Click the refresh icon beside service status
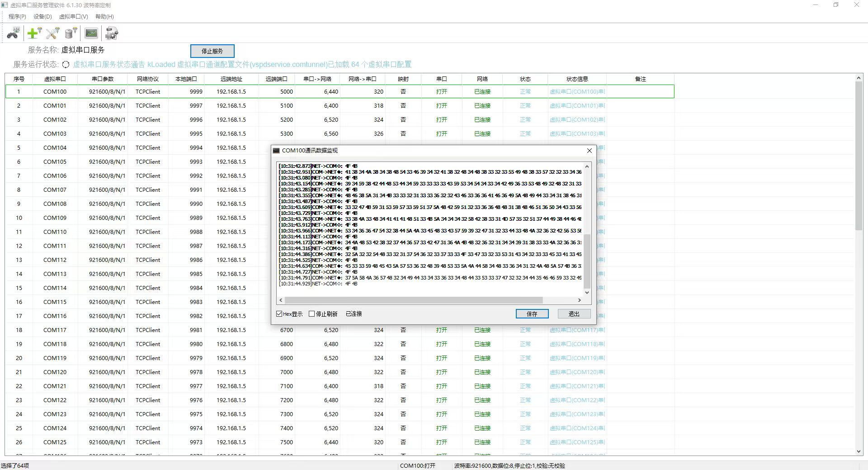This screenshot has height=470, width=868. [66, 65]
